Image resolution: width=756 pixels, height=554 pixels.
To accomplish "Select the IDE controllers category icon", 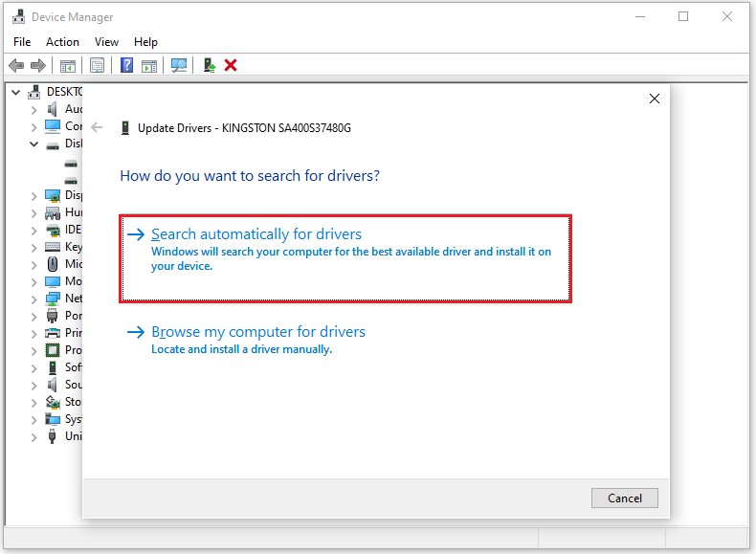I will pyautogui.click(x=53, y=230).
